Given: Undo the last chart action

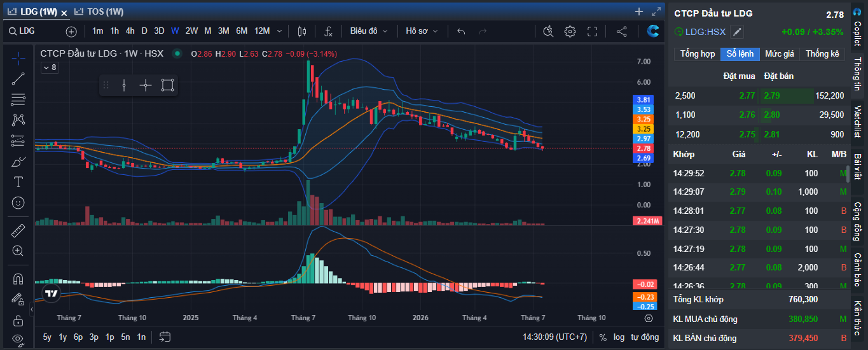Looking at the screenshot, I should click(x=461, y=31).
